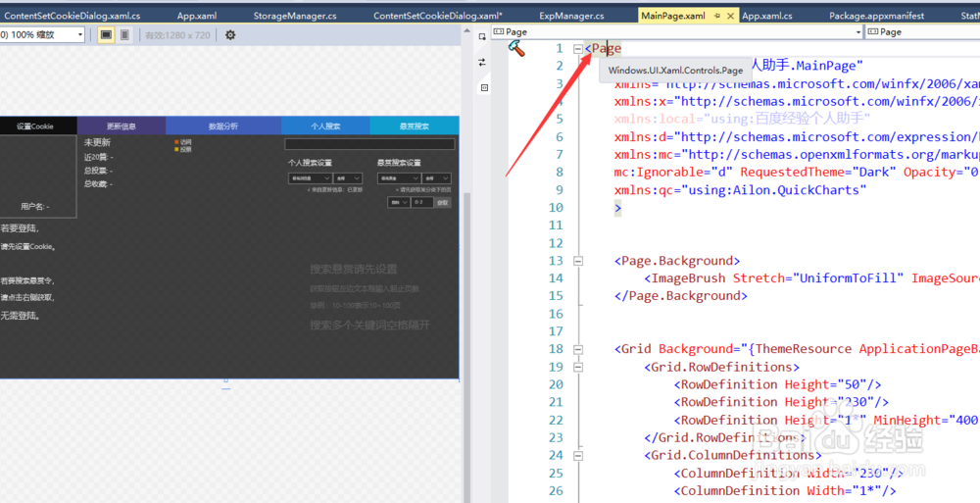The image size is (980, 503).
Task: Click the 搜索悬赏请先设置 hint text
Action: (354, 269)
